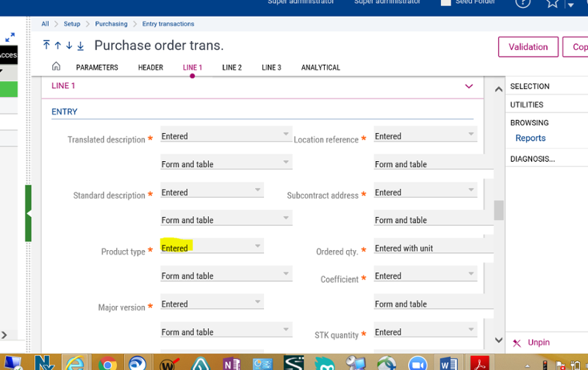The width and height of the screenshot is (588, 370).
Task: Open Google Chrome from the taskbar
Action: click(x=108, y=363)
